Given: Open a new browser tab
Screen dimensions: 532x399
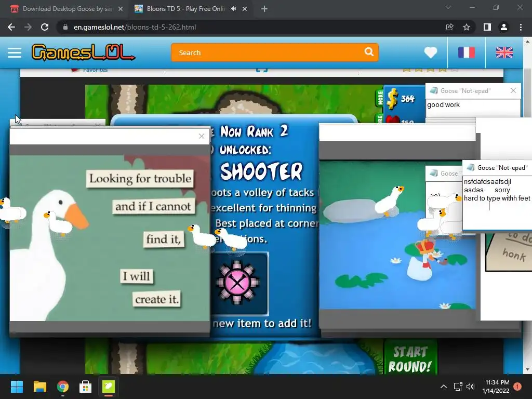Looking at the screenshot, I should (x=264, y=9).
